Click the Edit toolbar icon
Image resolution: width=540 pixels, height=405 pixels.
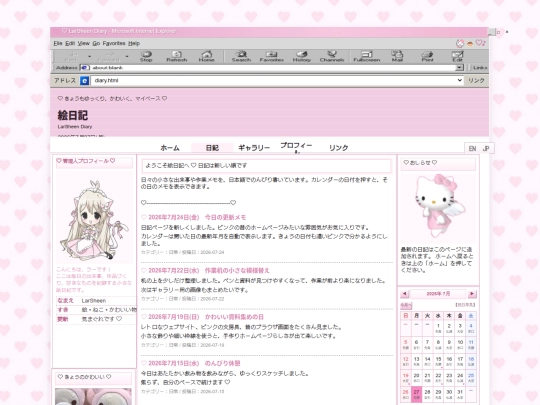(457, 56)
